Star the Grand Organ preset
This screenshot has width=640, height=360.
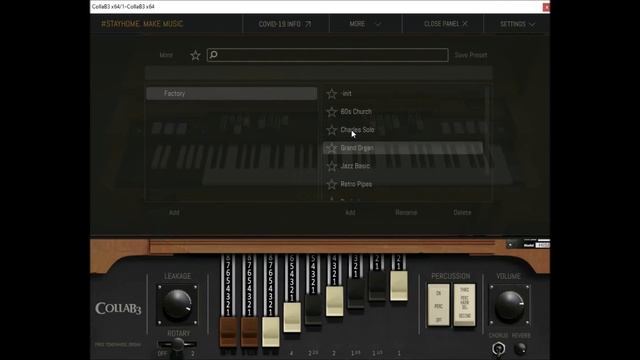point(332,148)
